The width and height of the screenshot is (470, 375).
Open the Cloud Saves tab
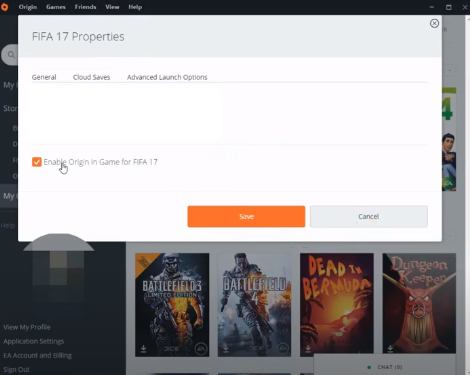[x=91, y=77]
